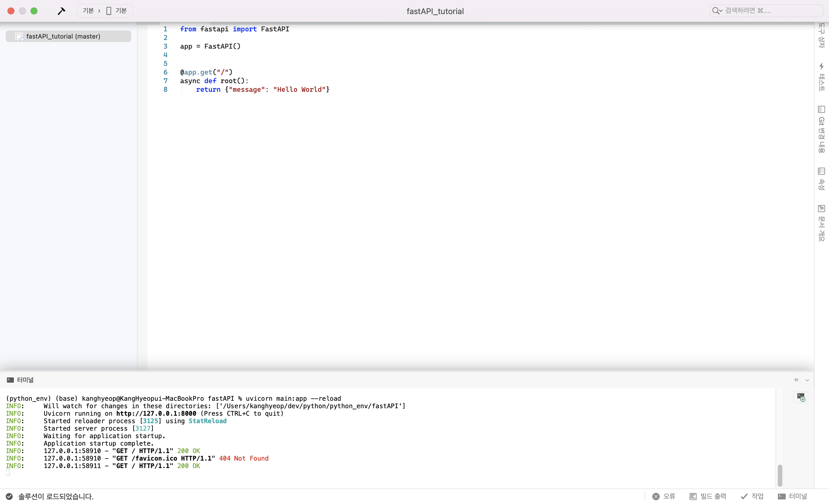Click the build hammer icon
This screenshot has width=829, height=504.
point(61,11)
